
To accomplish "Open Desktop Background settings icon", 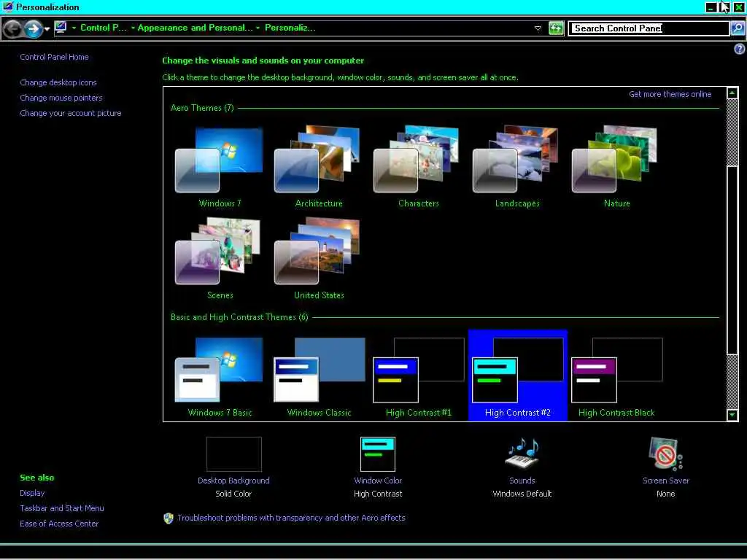I will click(x=233, y=454).
